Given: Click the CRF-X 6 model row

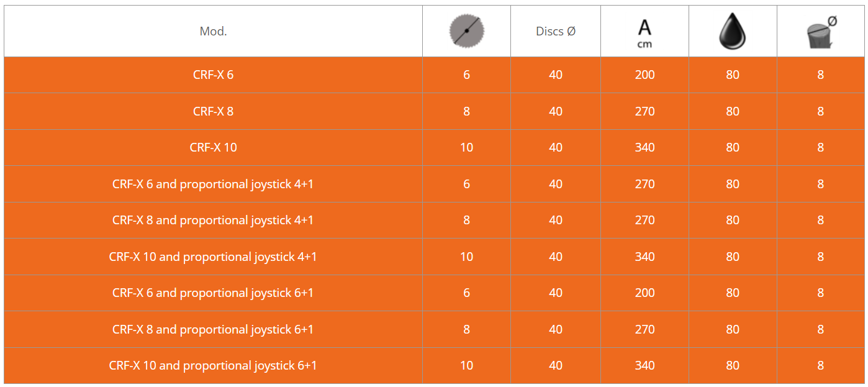Looking at the screenshot, I should (x=434, y=75).
